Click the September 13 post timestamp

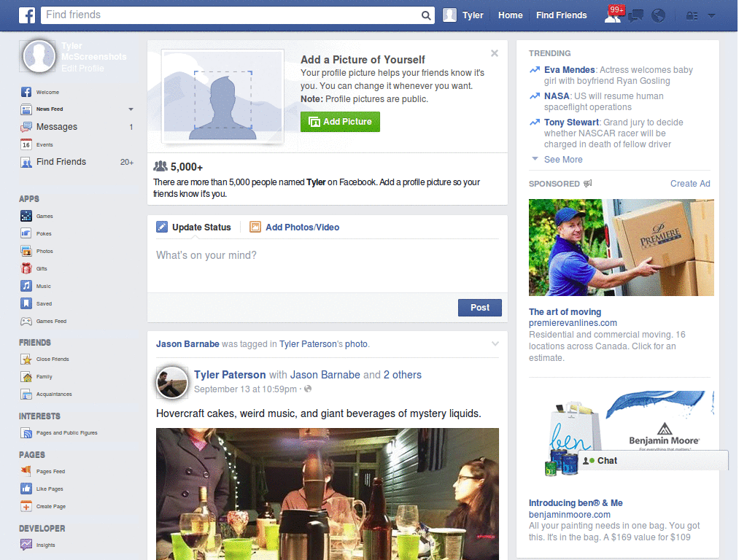[x=245, y=389]
